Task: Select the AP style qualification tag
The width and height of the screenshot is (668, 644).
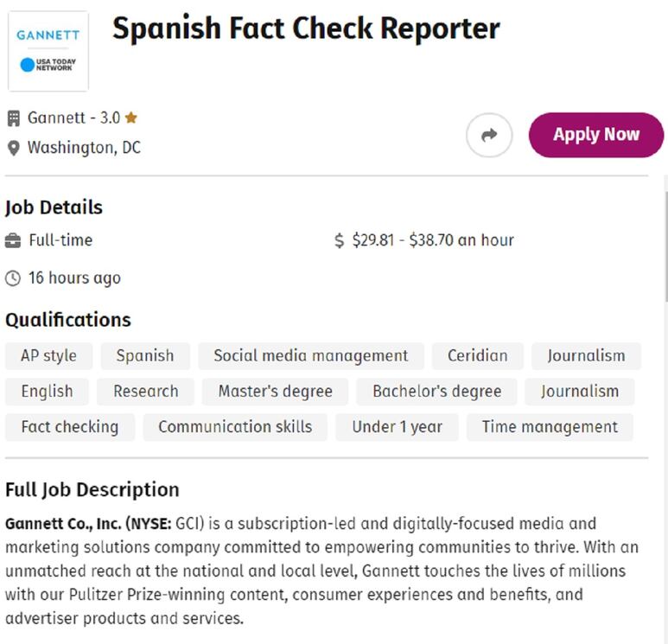Action: click(x=49, y=356)
